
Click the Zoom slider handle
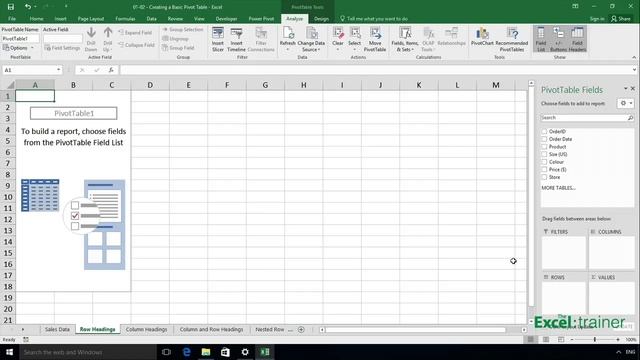595,340
